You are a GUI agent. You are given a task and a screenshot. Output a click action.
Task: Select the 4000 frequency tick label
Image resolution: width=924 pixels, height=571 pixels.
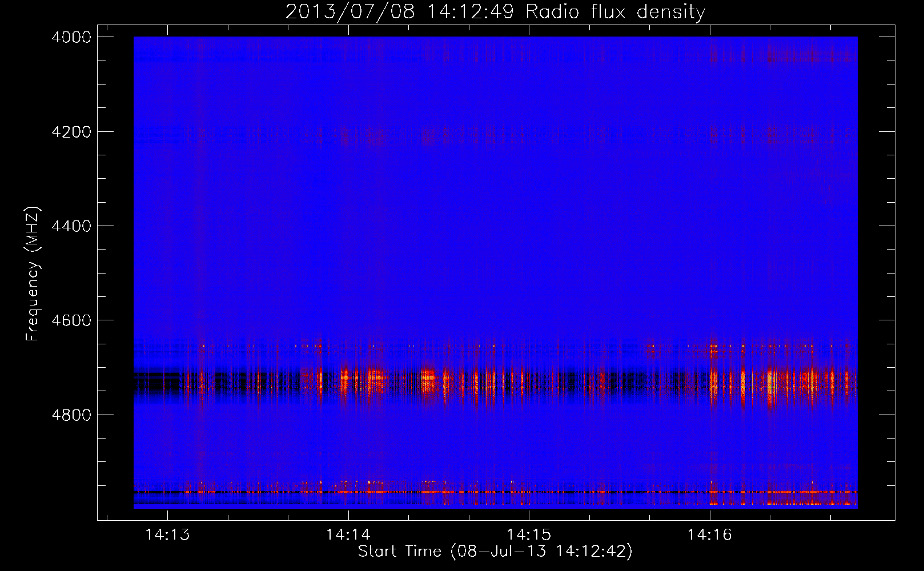click(x=71, y=37)
